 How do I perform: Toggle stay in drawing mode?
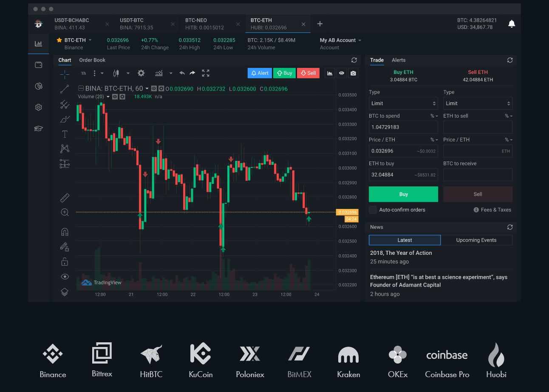coord(65,247)
